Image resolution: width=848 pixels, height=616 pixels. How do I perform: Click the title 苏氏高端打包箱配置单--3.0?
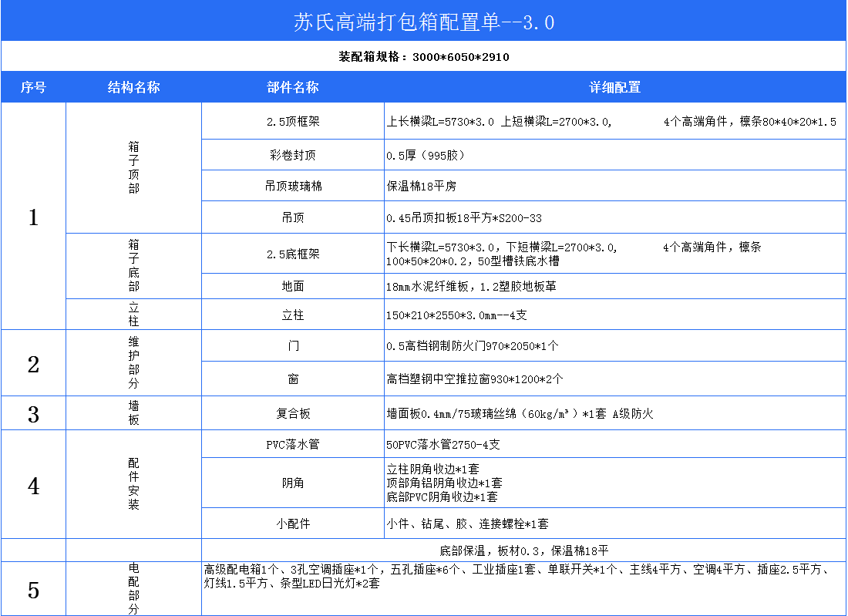pyautogui.click(x=424, y=22)
